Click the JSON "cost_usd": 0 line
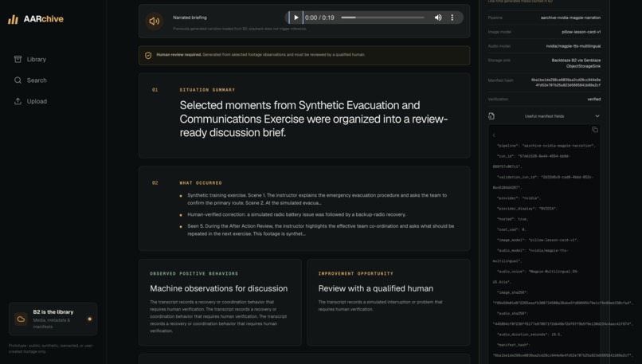The width and height of the screenshot is (642, 364). (x=512, y=229)
